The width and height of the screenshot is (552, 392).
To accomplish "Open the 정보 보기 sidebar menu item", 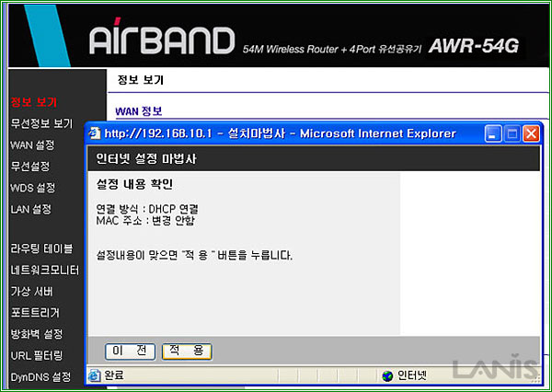I will 33,102.
